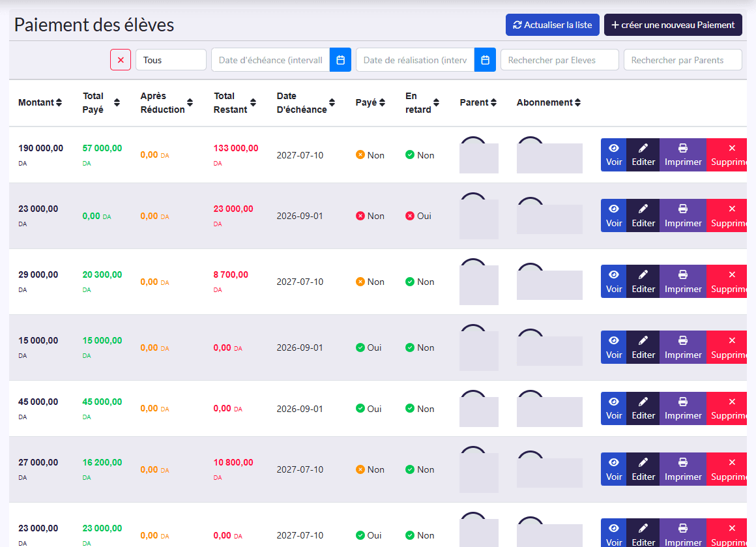Sort by En retard column
This screenshot has height=547, width=756.
pyautogui.click(x=422, y=103)
